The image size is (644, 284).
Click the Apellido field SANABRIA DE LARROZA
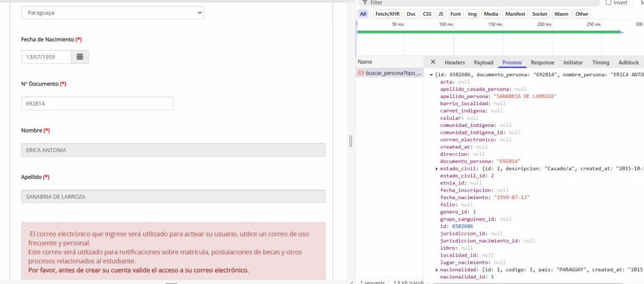[x=173, y=197]
